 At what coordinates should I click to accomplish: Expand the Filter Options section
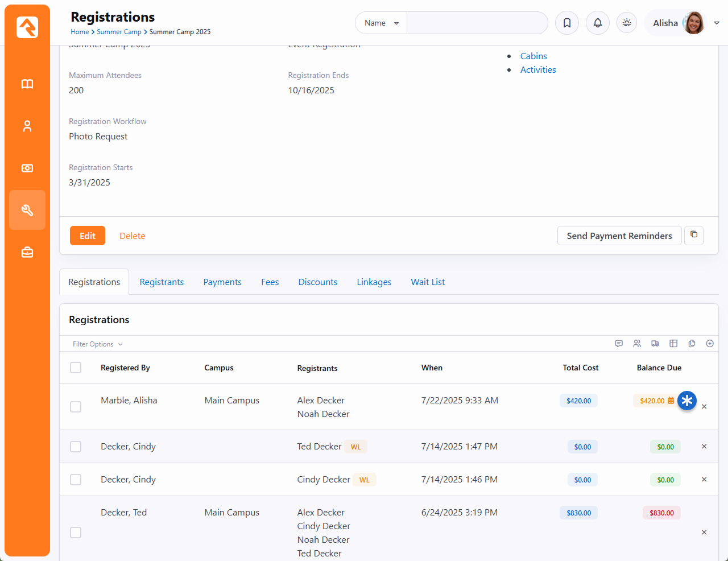pyautogui.click(x=97, y=344)
